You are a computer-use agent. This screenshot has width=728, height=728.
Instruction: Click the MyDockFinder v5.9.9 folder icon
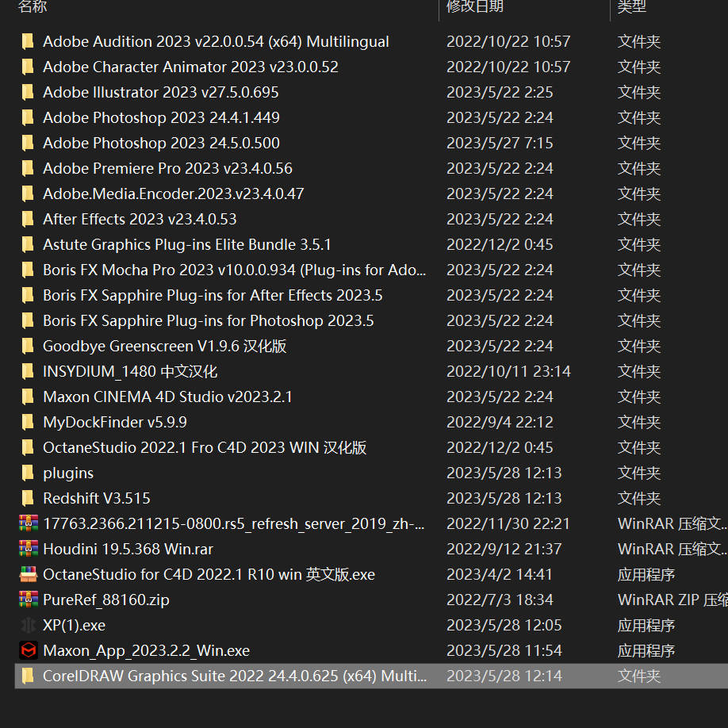29,422
